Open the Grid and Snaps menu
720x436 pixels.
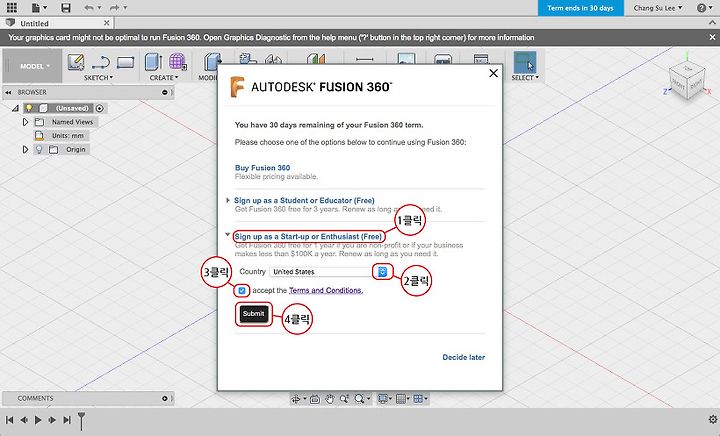[401, 399]
